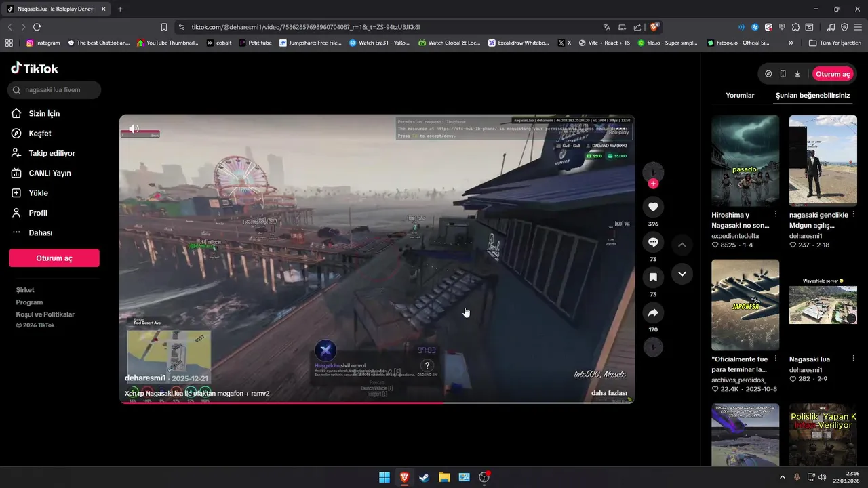The height and width of the screenshot is (488, 868).
Task: Open CANLI Yayın section
Action: [x=41, y=173]
